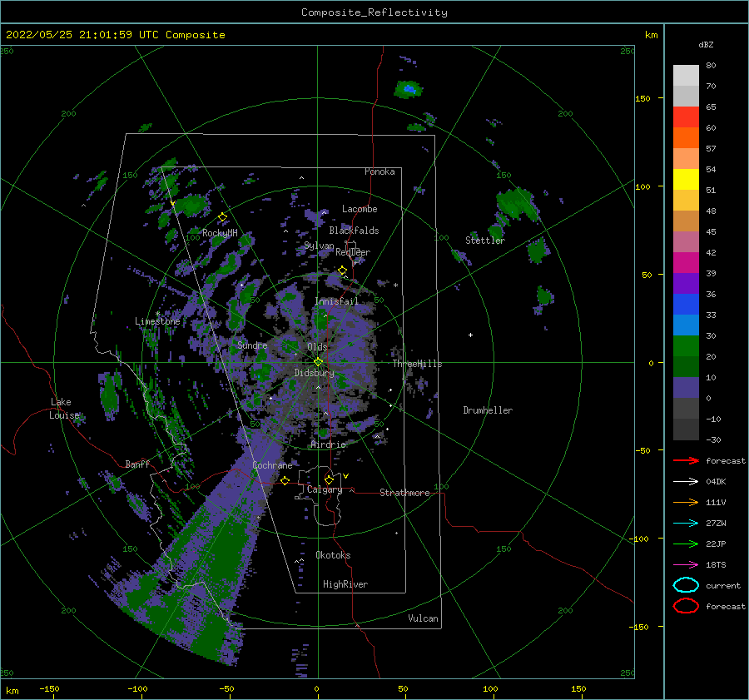
Task: Click the red forecast arrow in legend
Action: (x=686, y=460)
